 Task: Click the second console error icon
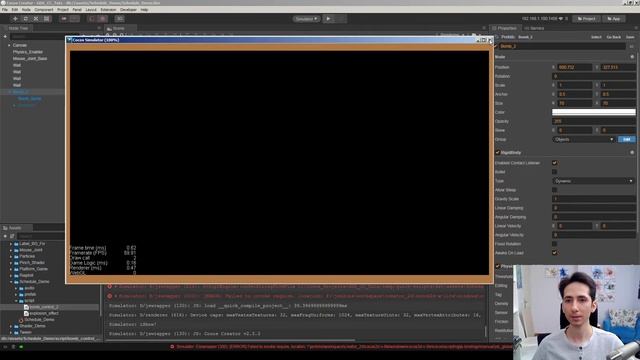click(110, 296)
